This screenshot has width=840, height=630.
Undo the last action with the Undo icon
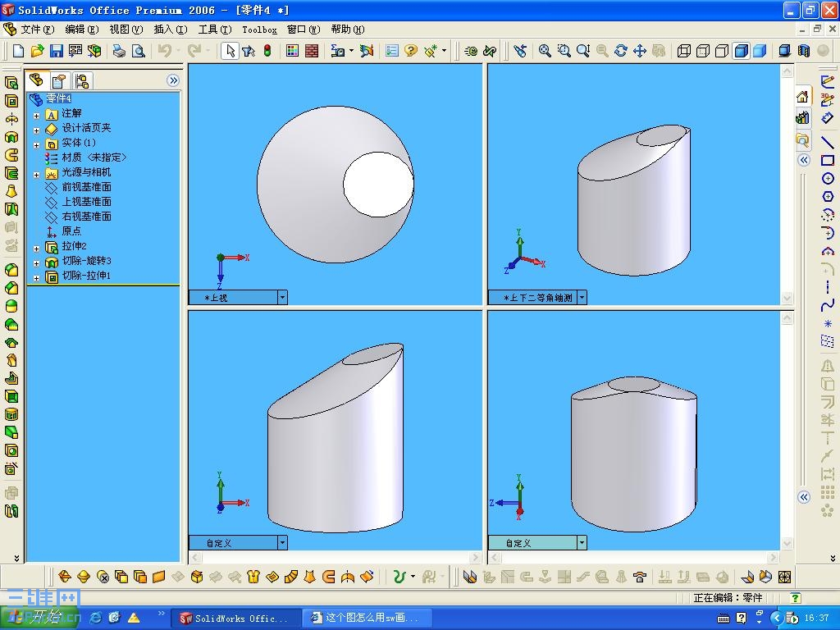[x=165, y=51]
